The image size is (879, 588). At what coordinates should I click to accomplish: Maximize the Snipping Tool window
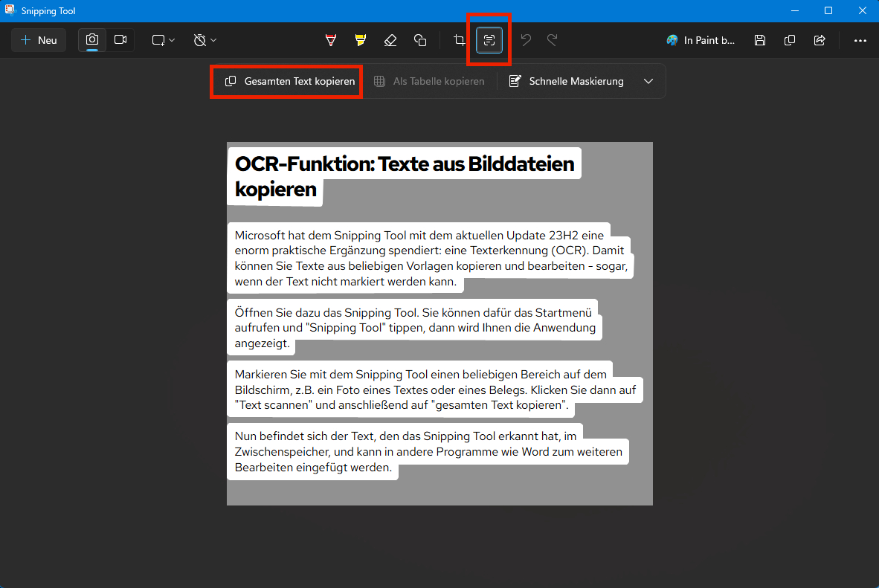click(x=828, y=10)
